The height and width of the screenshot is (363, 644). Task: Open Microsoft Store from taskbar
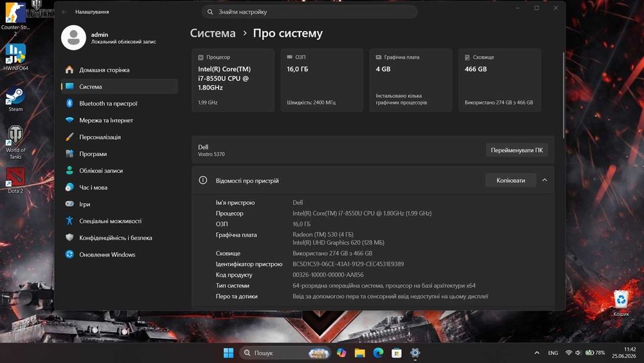(x=396, y=353)
